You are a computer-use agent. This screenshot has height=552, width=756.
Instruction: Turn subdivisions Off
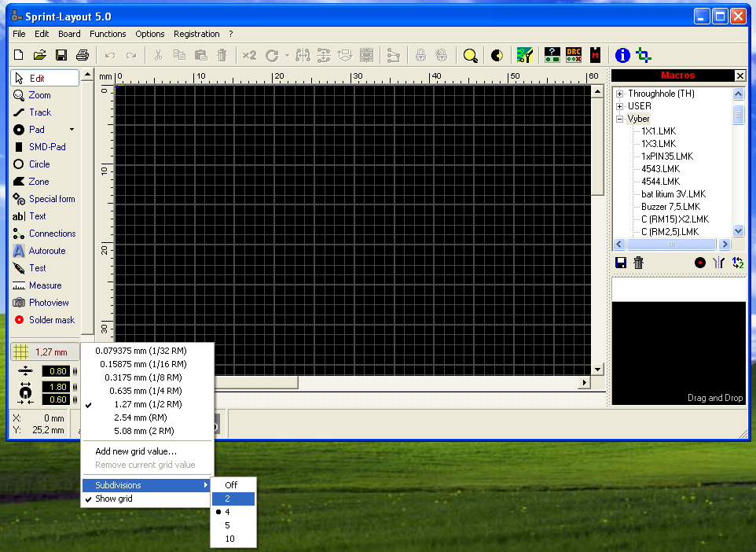point(233,485)
